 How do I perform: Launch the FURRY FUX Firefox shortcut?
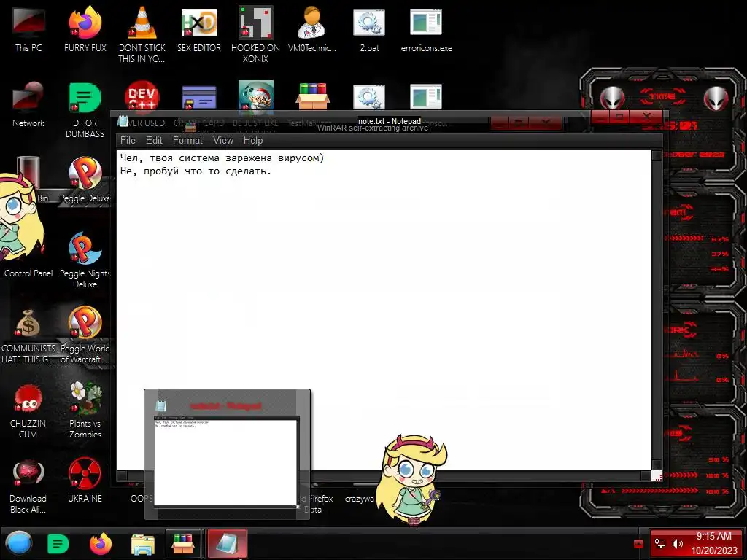pos(85,28)
